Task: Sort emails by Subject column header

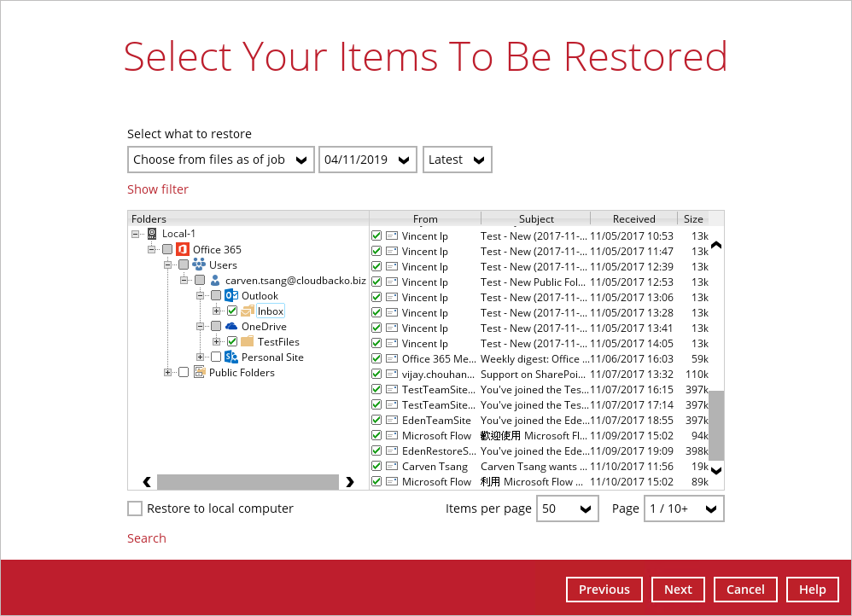Action: click(536, 219)
